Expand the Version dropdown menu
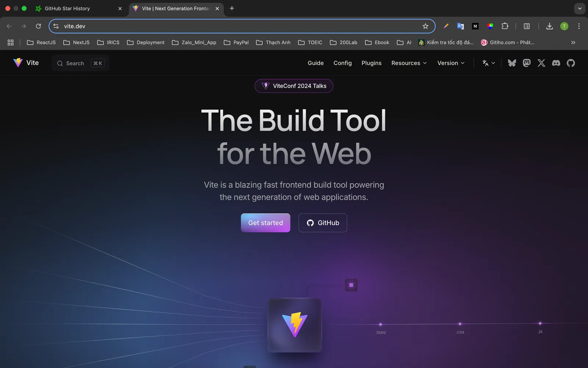 [451, 63]
